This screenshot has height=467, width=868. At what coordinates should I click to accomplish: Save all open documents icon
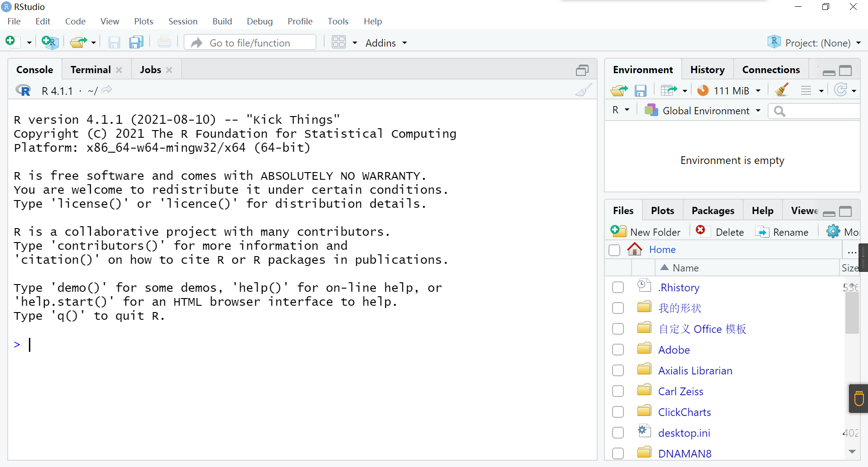tap(136, 42)
